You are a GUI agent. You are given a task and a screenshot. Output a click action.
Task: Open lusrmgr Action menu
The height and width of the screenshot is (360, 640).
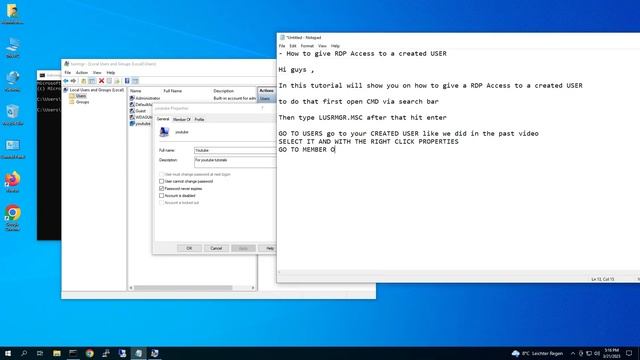pos(82,73)
